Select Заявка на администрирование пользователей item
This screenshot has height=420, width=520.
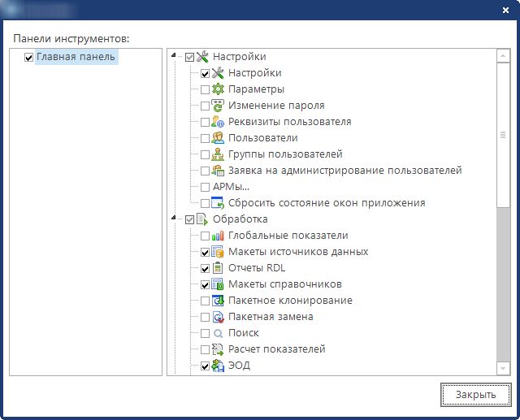click(x=344, y=171)
